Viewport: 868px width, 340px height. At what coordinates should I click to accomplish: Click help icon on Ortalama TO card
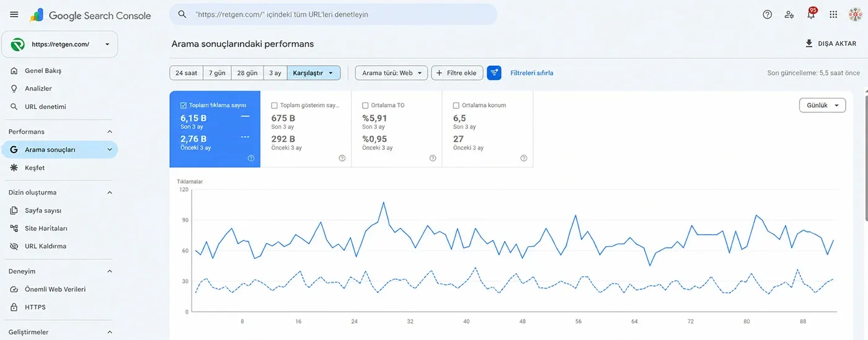click(x=433, y=159)
